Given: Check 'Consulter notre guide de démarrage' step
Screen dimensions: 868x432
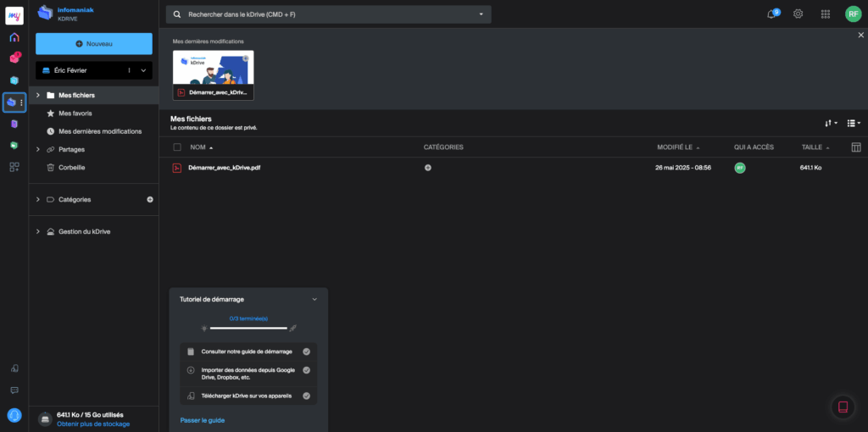Looking at the screenshot, I should 306,352.
